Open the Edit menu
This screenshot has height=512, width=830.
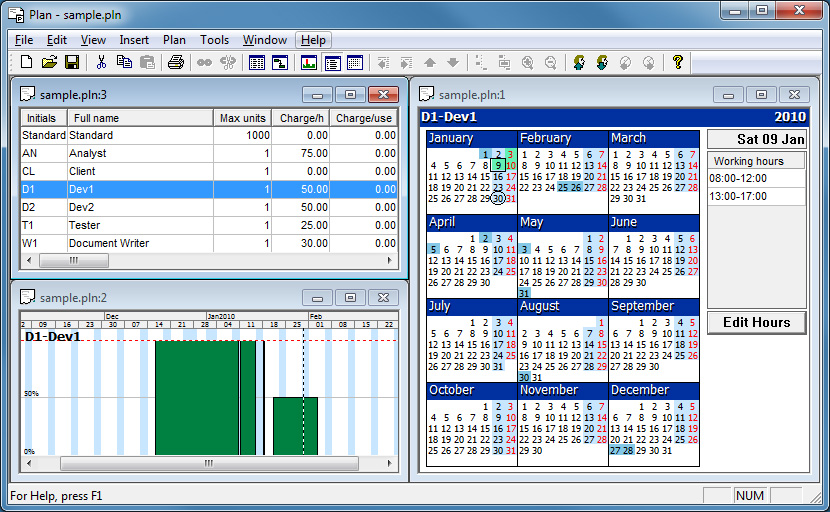click(x=57, y=40)
